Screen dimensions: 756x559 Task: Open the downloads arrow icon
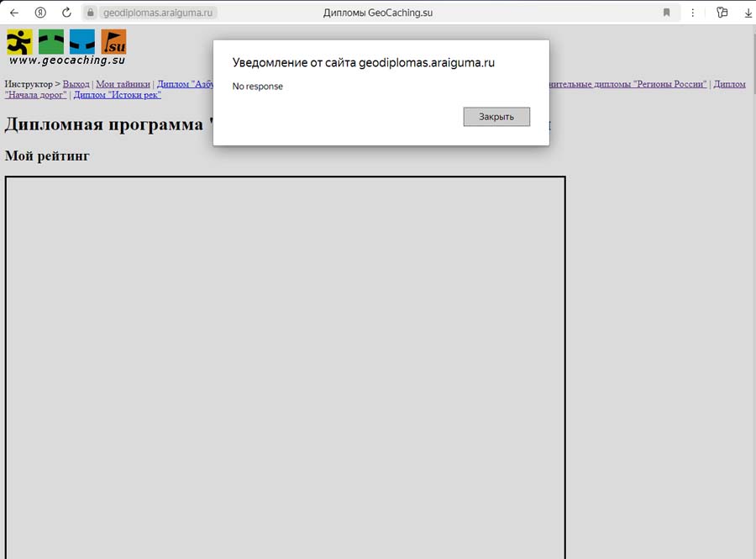[748, 13]
